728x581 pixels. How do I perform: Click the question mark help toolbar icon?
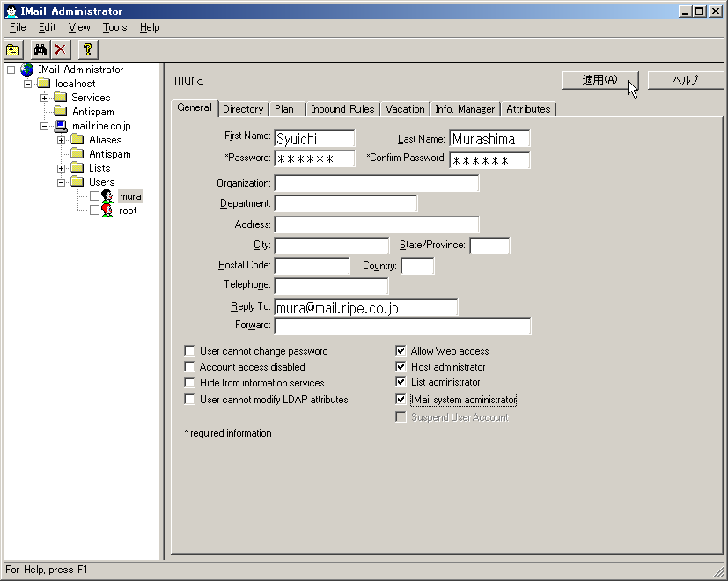coord(88,49)
